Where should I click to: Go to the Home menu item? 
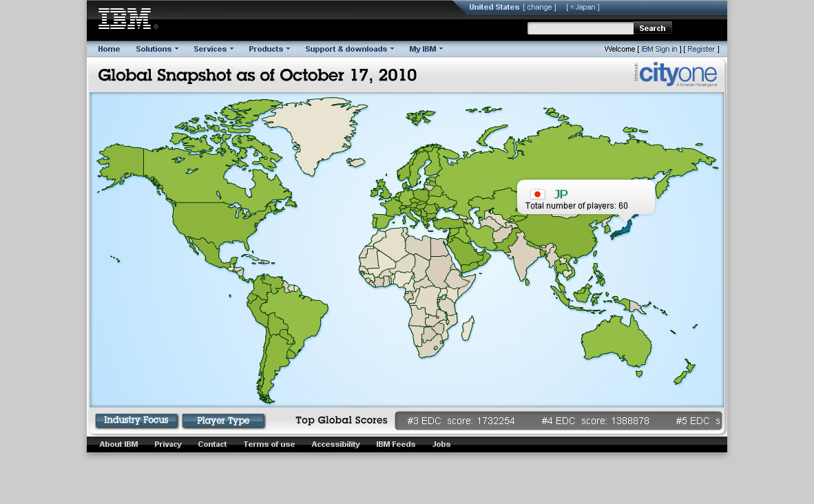click(109, 49)
